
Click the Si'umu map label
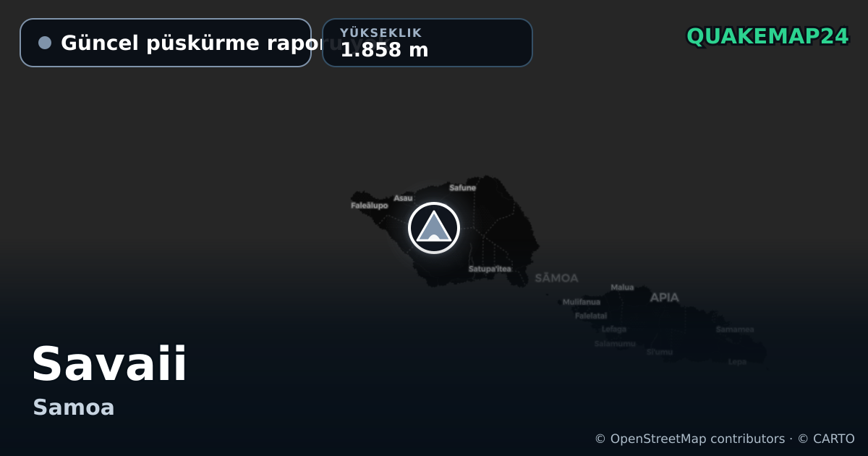tap(659, 352)
